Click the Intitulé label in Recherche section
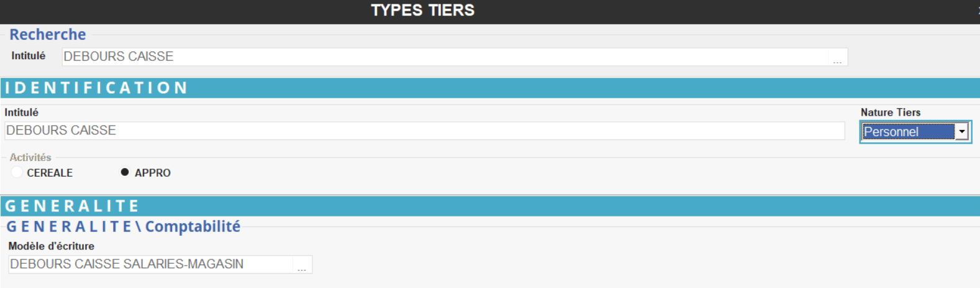 [x=29, y=56]
